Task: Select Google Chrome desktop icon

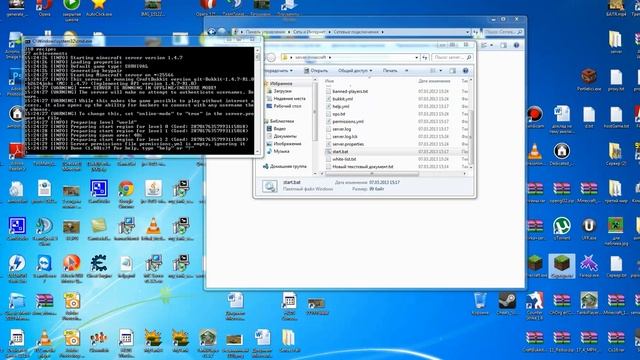Action: click(x=126, y=193)
